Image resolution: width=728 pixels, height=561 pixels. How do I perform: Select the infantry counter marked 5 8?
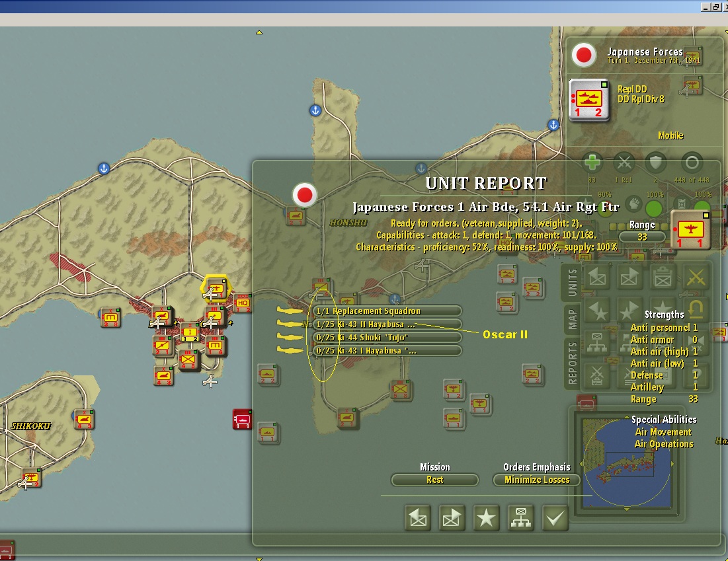[400, 389]
